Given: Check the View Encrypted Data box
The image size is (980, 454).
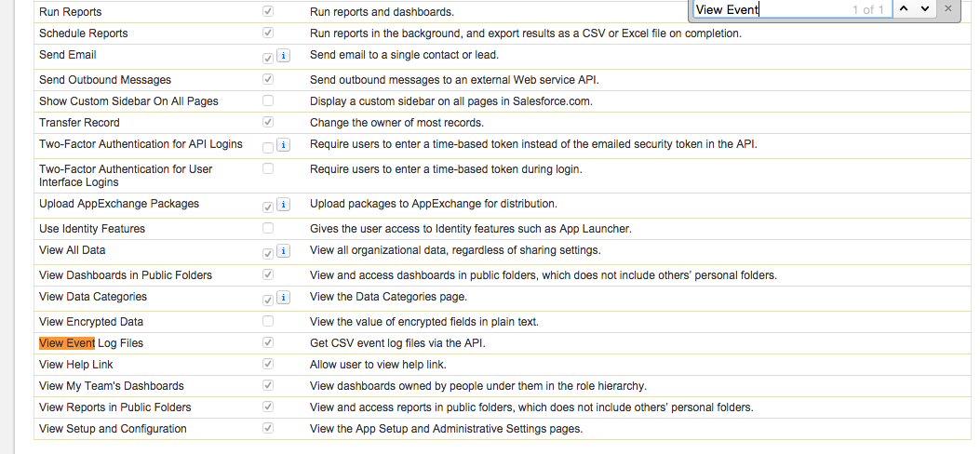Looking at the screenshot, I should [268, 321].
